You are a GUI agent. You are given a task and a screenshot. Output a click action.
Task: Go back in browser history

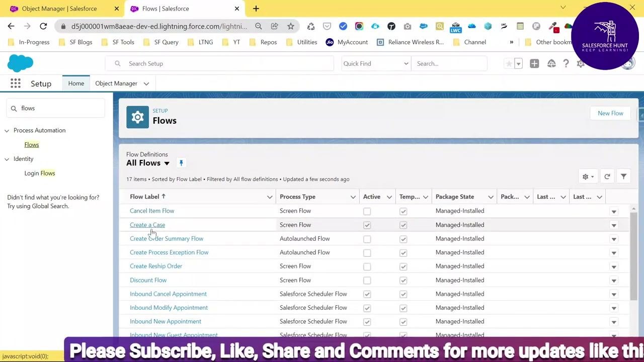[11, 26]
